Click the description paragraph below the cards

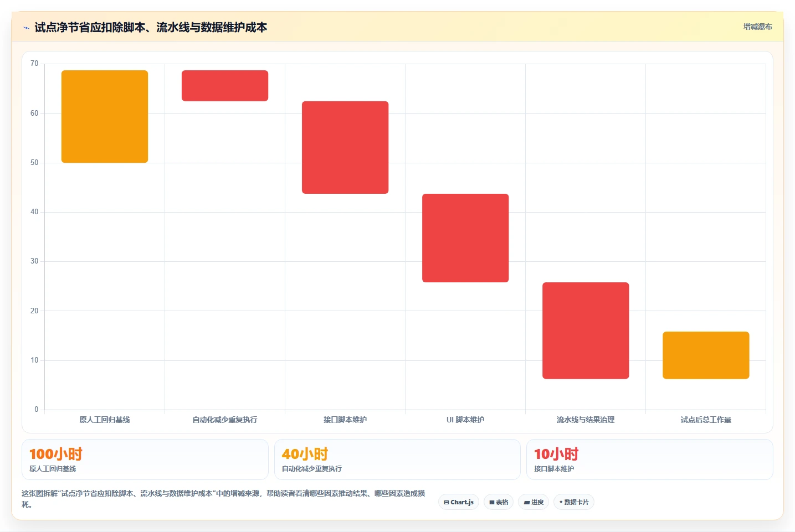coord(223,499)
